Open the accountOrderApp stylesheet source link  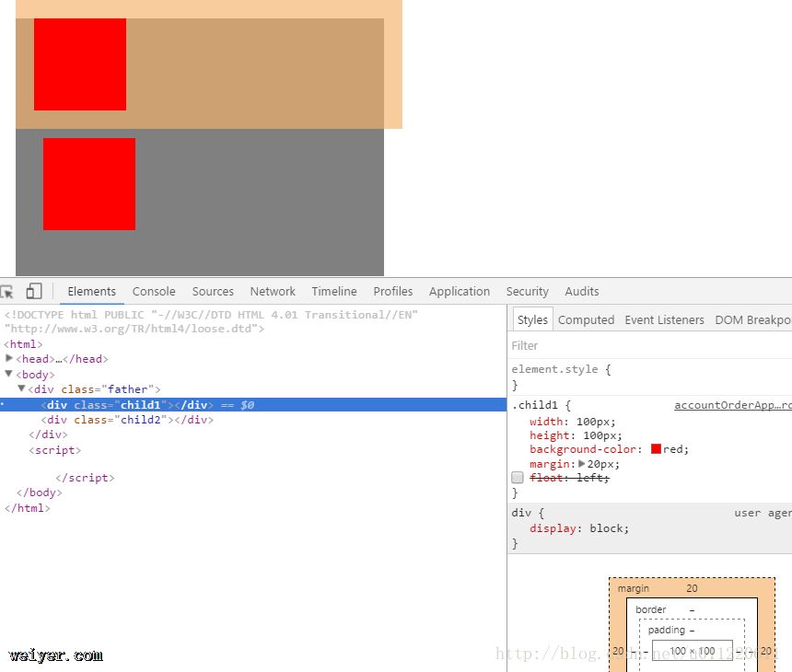click(x=733, y=405)
